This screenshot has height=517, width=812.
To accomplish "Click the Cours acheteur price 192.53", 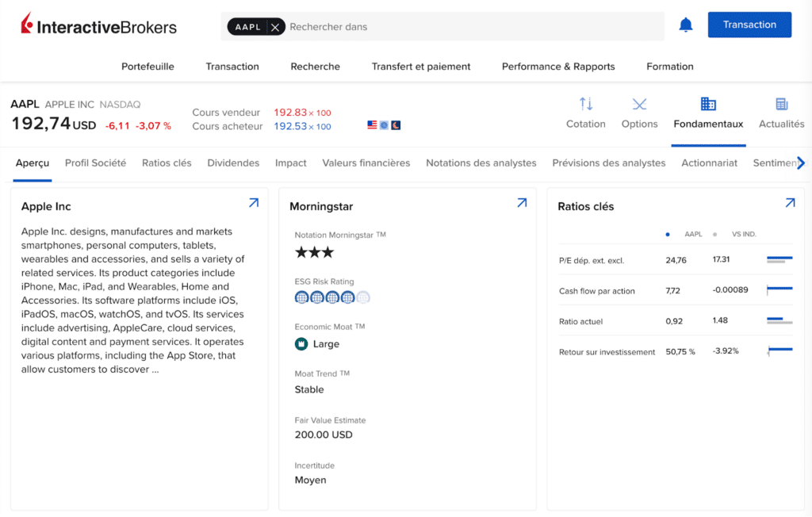I will [x=290, y=126].
